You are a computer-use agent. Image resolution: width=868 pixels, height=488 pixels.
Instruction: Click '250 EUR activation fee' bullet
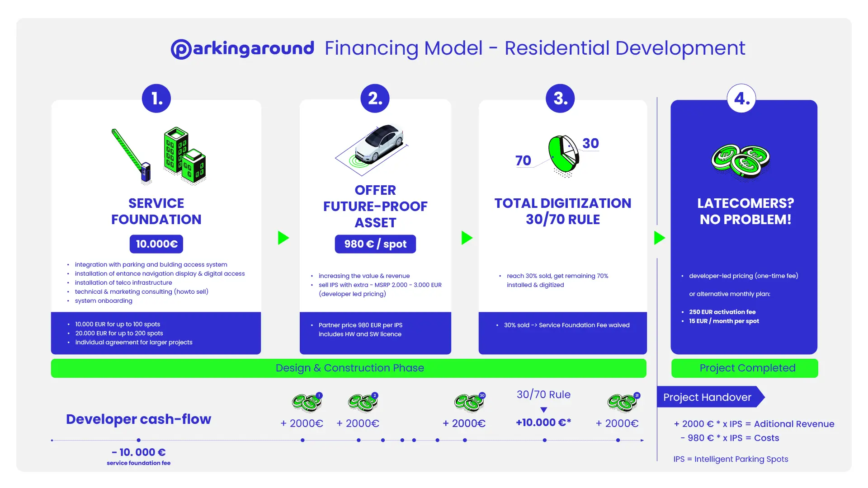(722, 312)
